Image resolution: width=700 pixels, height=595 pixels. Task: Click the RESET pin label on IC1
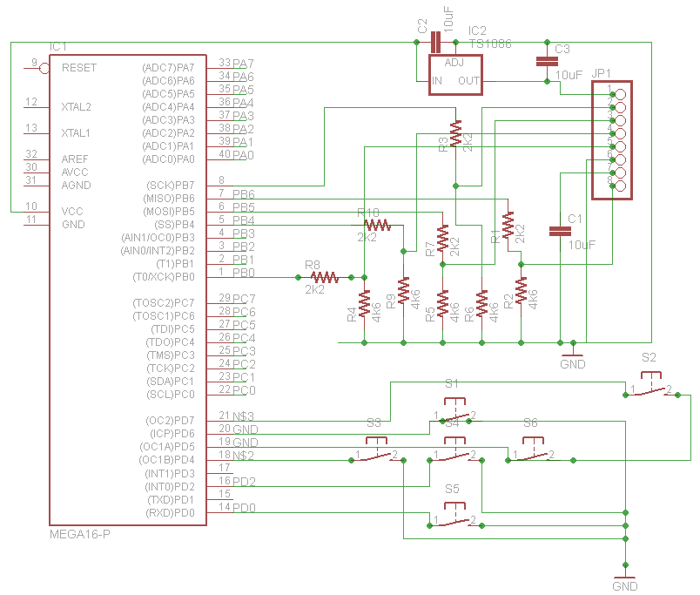(x=78, y=67)
